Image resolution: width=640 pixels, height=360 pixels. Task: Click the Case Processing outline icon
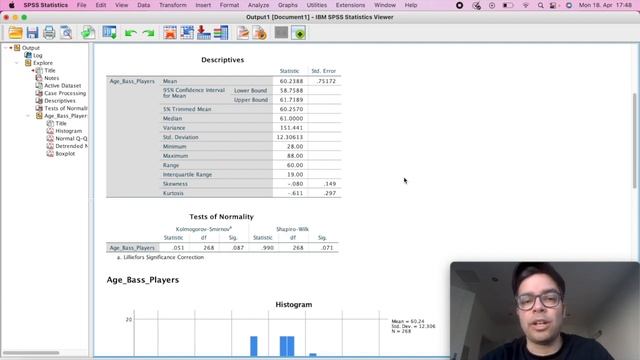(39, 93)
